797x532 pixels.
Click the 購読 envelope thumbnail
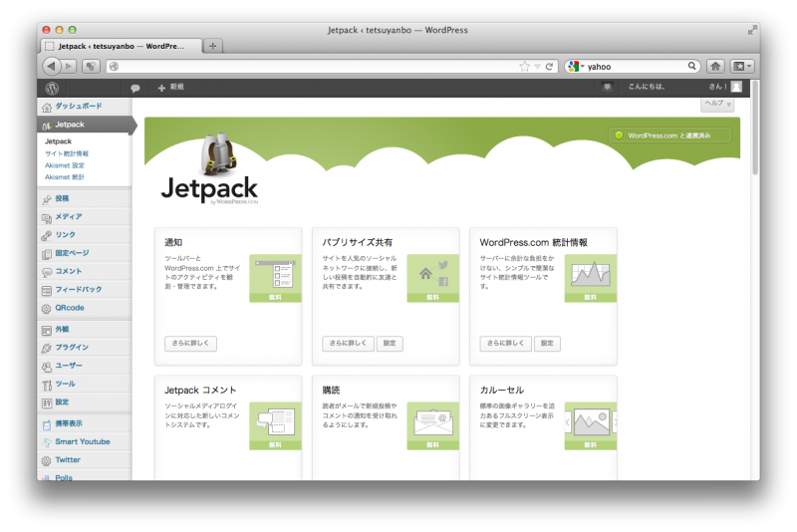[433, 425]
